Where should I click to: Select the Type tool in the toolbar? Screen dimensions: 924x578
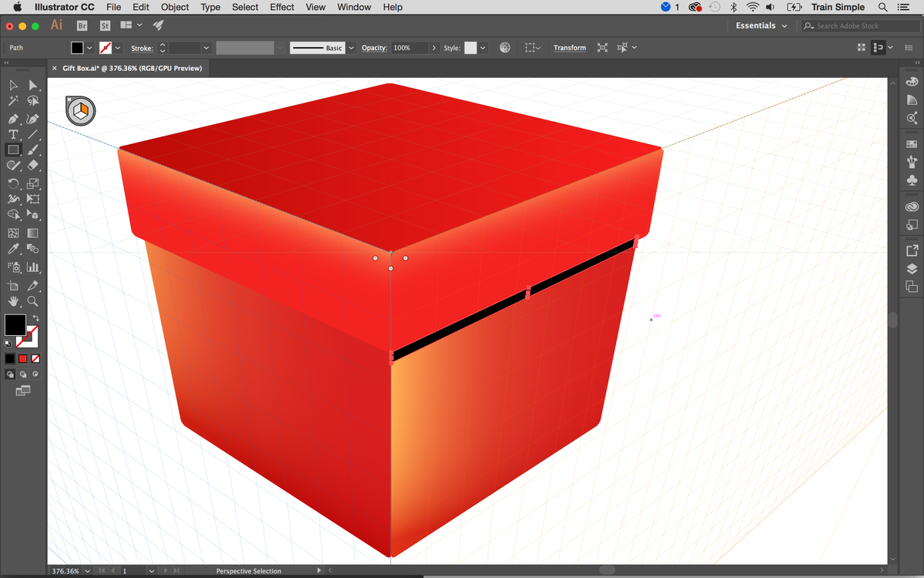point(13,134)
